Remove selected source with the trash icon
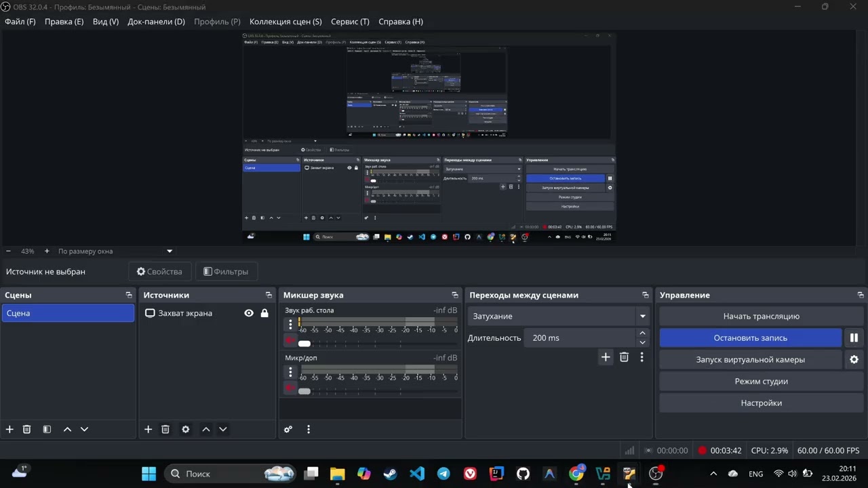Image resolution: width=868 pixels, height=488 pixels. [165, 429]
